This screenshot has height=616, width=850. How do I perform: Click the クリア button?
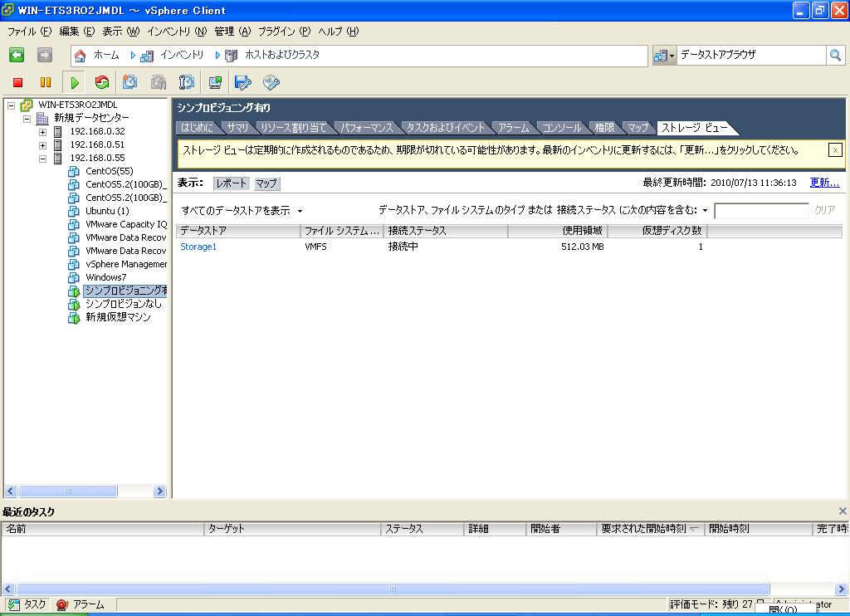click(824, 210)
